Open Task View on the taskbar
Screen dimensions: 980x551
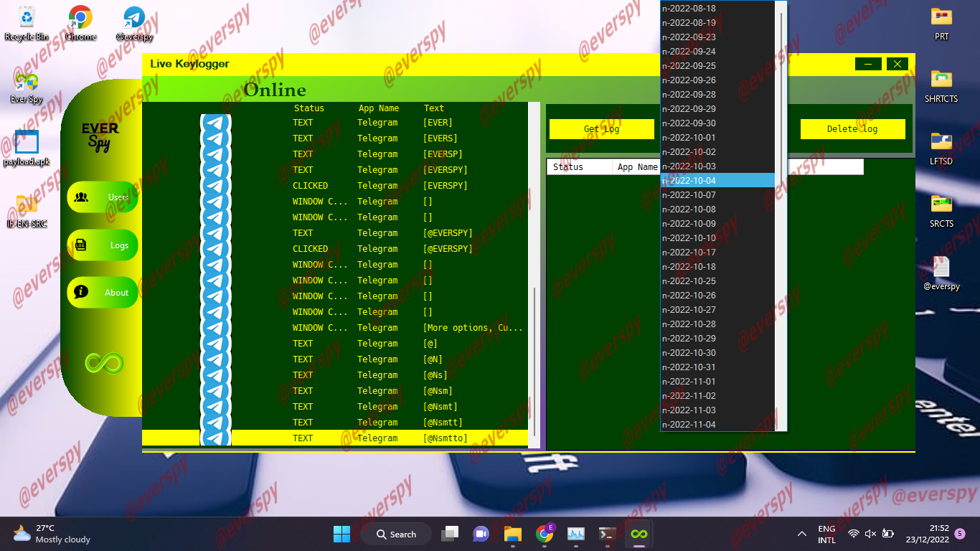pyautogui.click(x=450, y=534)
